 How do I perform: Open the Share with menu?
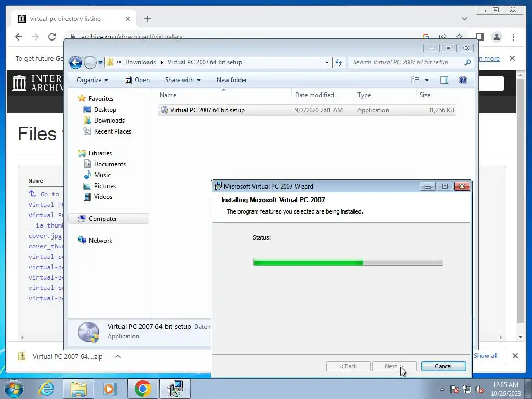click(x=182, y=80)
